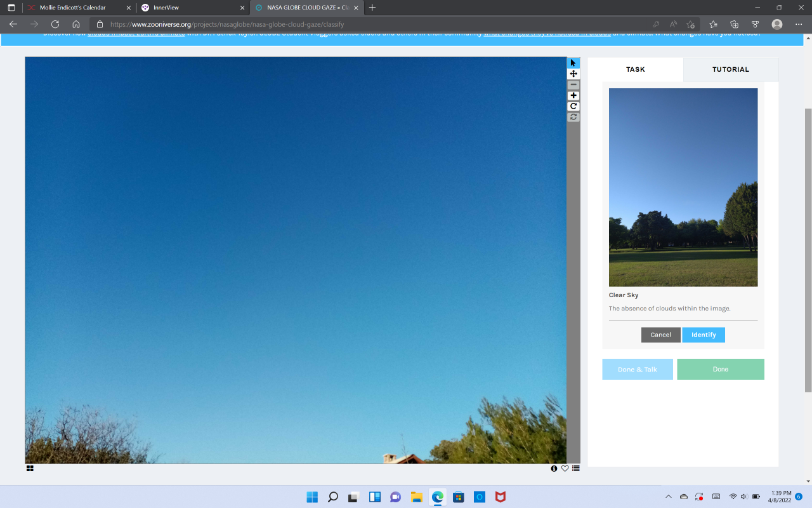The height and width of the screenshot is (508, 812).
Task: Open saved passwords key icon
Action: click(656, 24)
